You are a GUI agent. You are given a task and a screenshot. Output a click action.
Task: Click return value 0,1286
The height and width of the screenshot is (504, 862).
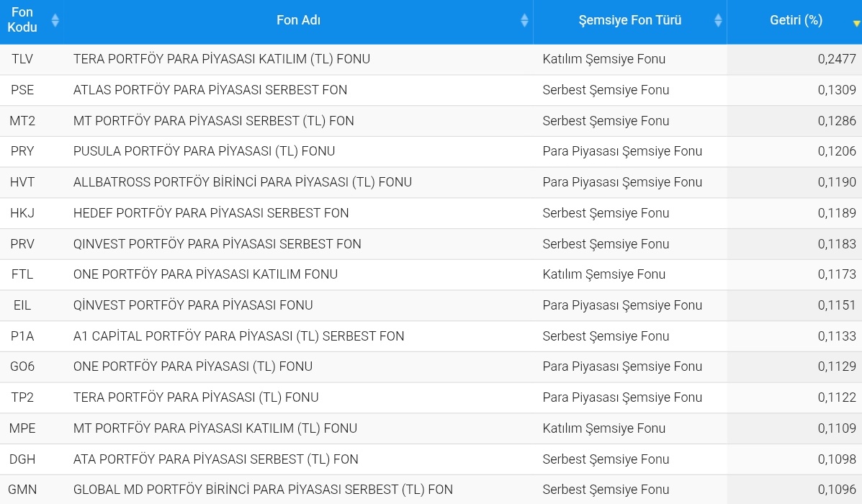pyautogui.click(x=837, y=120)
